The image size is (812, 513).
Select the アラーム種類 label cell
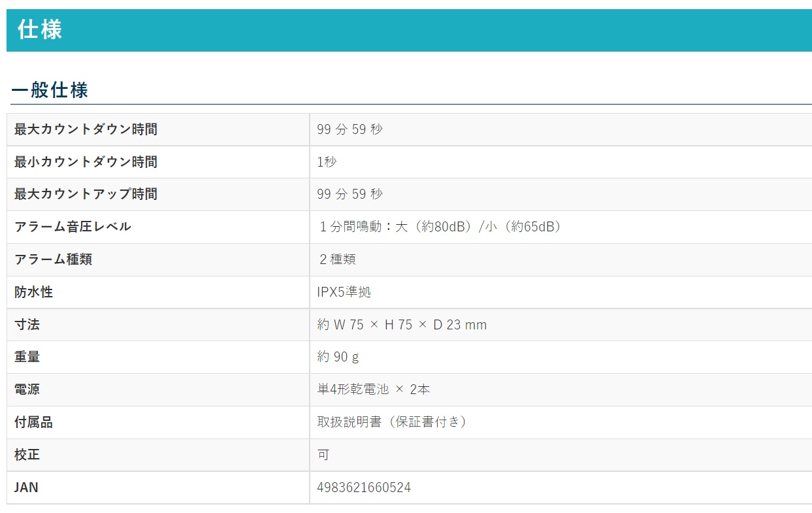158,259
